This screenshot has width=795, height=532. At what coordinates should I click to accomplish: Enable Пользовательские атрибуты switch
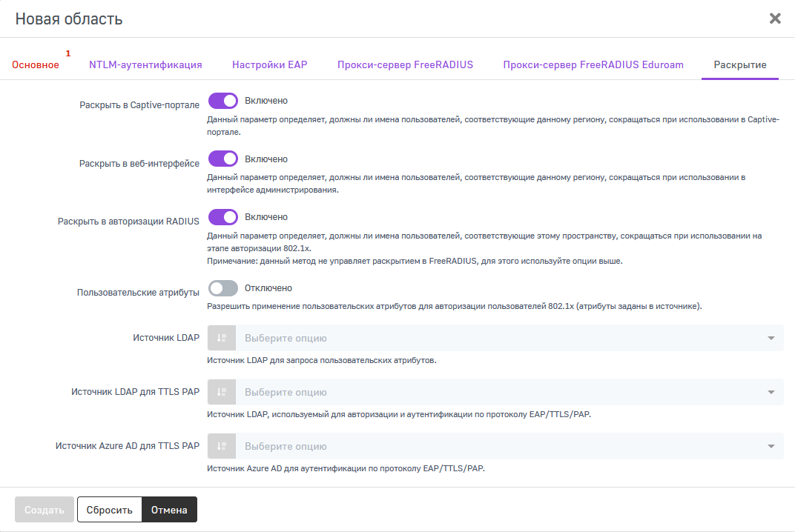pos(222,288)
